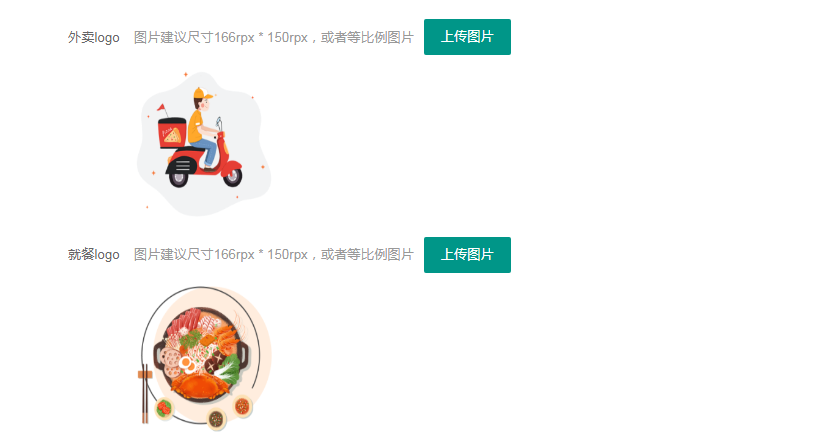Viewport: 825px width, 448px height.
Task: Click 上传图片 button for 就餐logo
Action: [x=467, y=255]
